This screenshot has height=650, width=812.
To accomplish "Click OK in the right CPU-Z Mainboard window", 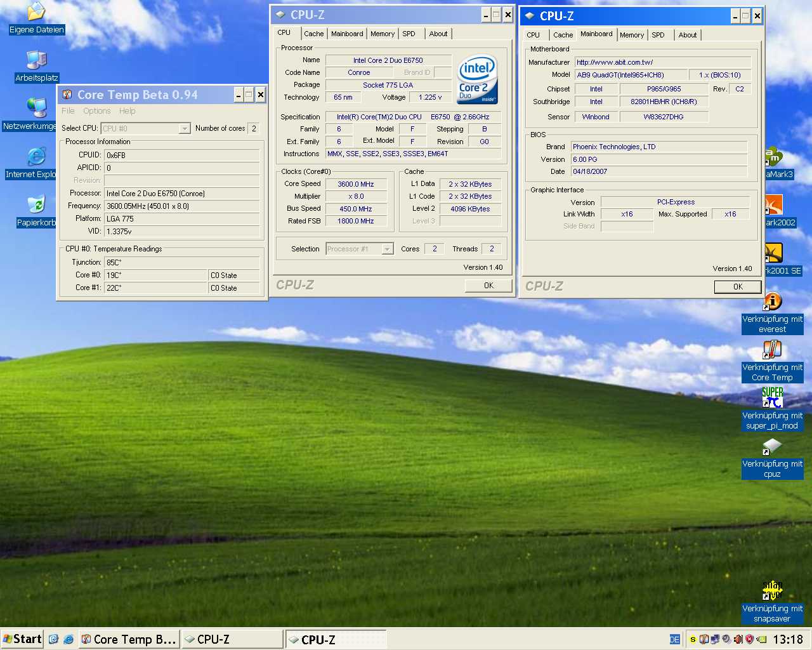I will pos(738,287).
